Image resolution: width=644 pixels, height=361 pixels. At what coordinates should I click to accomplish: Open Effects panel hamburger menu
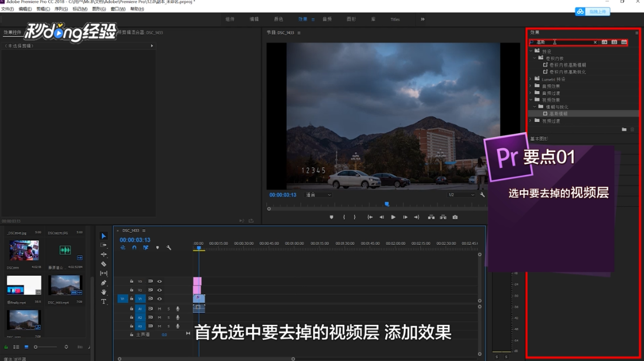[637, 33]
